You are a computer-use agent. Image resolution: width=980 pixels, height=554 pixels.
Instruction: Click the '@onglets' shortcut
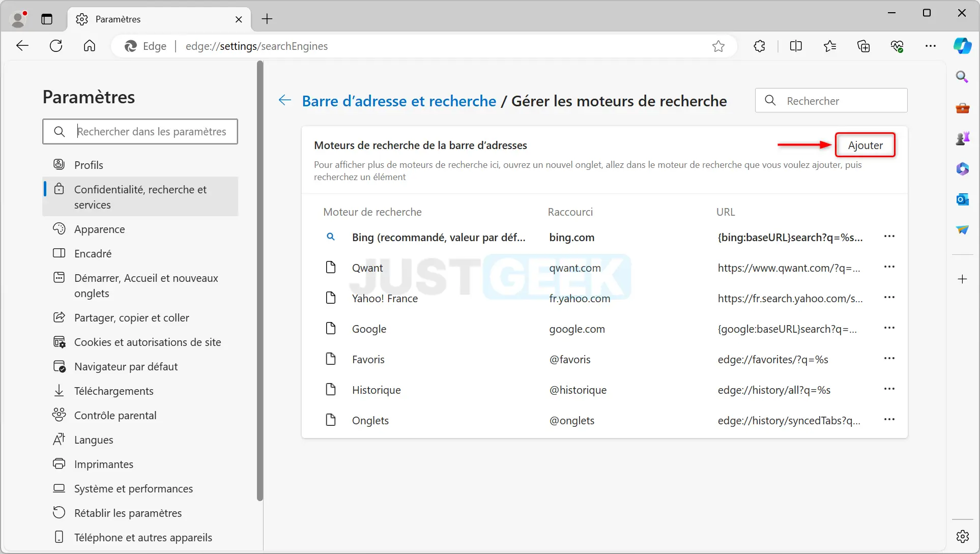(572, 421)
